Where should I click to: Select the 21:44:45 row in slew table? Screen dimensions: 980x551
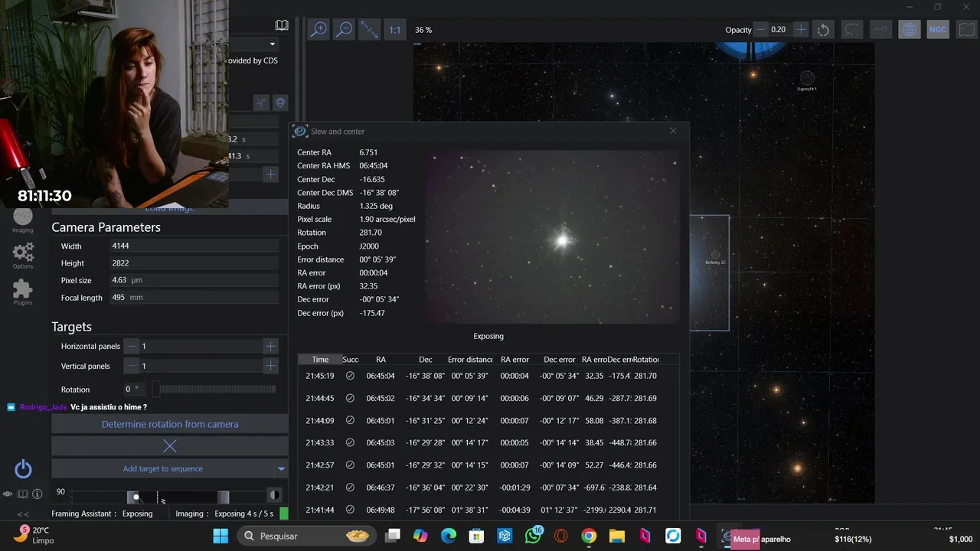(x=488, y=398)
